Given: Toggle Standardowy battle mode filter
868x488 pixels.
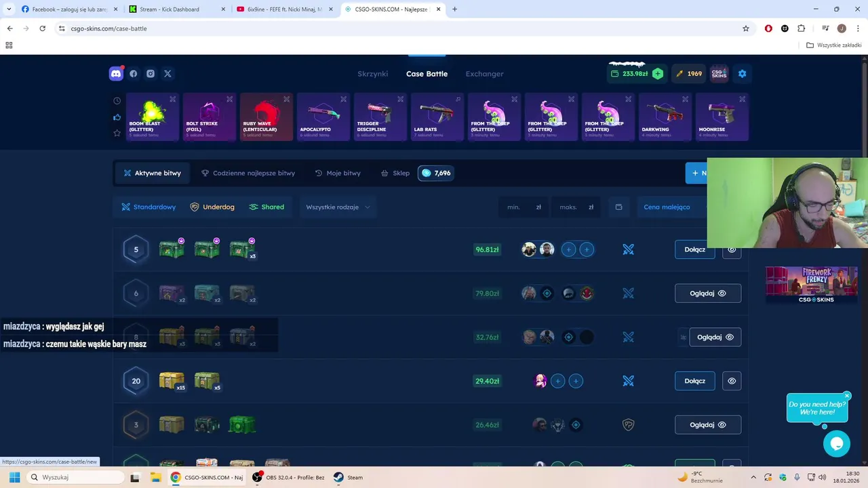Looking at the screenshot, I should coord(149,207).
